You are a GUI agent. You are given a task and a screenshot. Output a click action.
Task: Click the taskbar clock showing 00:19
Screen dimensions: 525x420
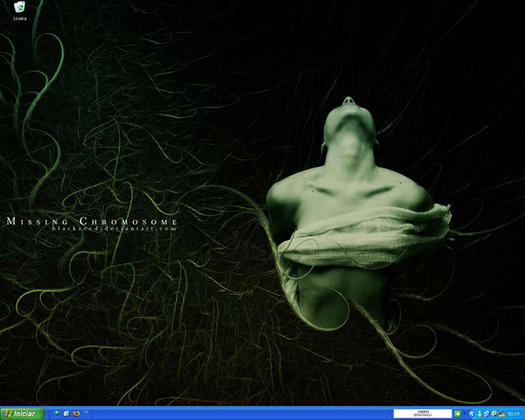[514, 414]
